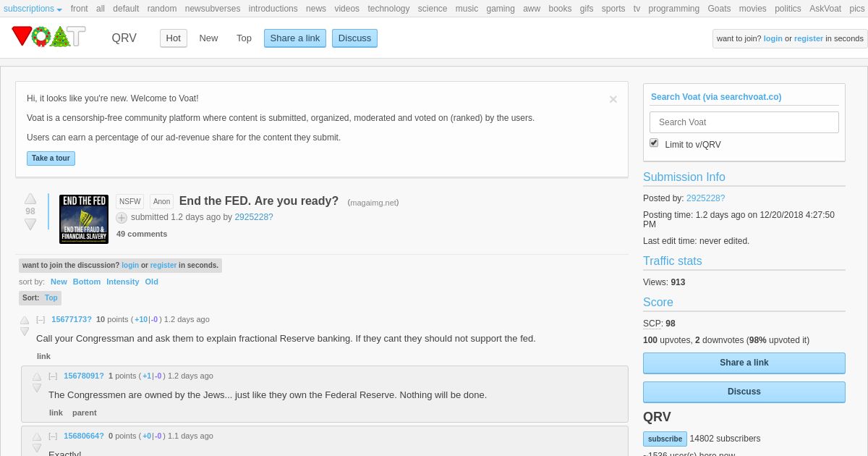Click the current Sort: Top label
This screenshot has height=456, width=868.
coord(40,298)
